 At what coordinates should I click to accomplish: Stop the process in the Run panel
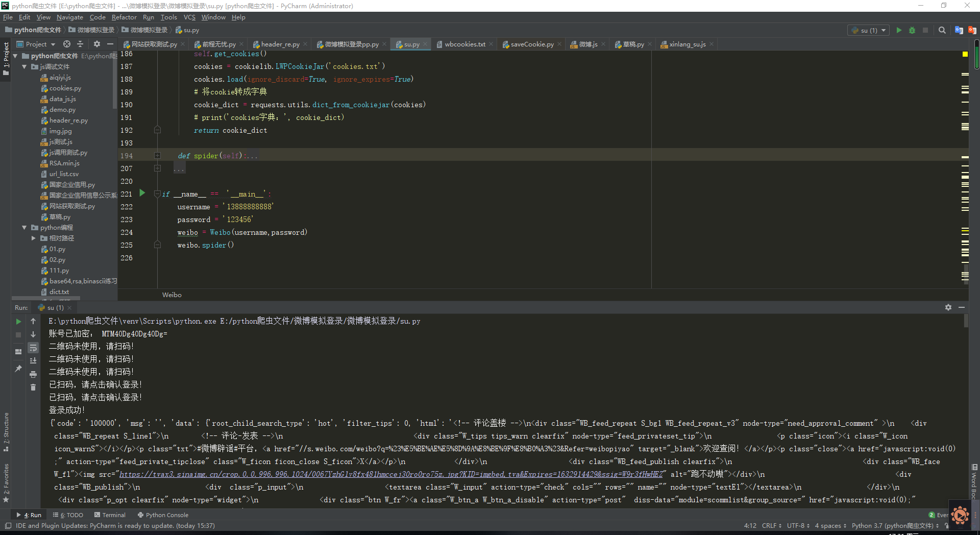pos(18,335)
